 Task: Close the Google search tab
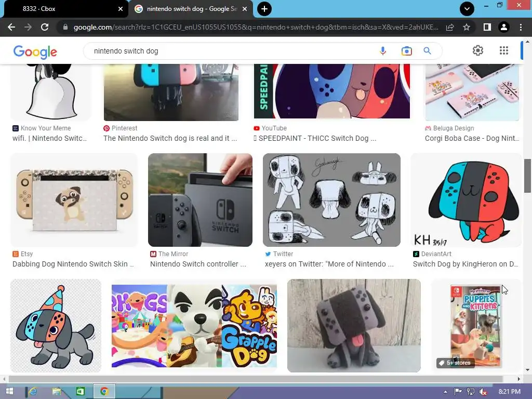[245, 9]
